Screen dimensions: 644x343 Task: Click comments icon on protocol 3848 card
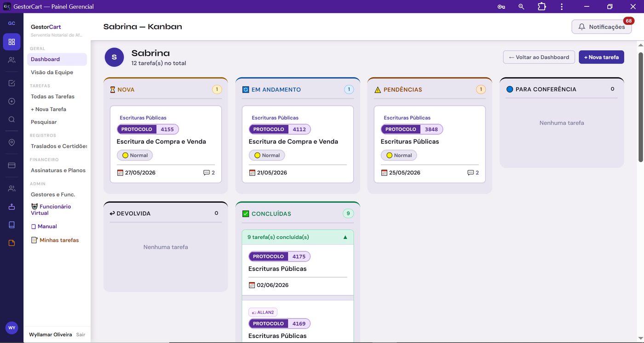pyautogui.click(x=471, y=173)
